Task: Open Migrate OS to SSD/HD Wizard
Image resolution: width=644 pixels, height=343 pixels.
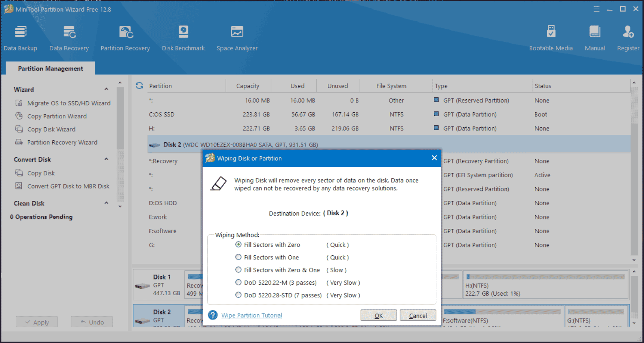Action: point(69,103)
